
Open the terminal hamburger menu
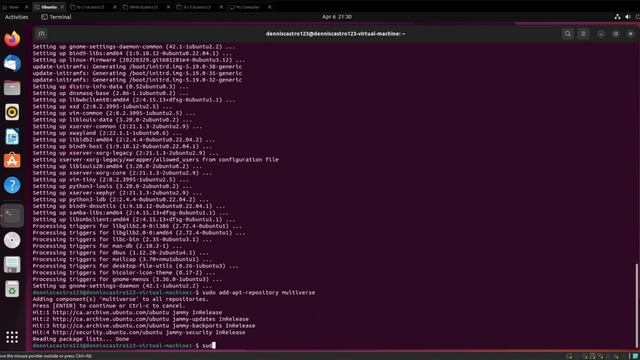point(583,34)
